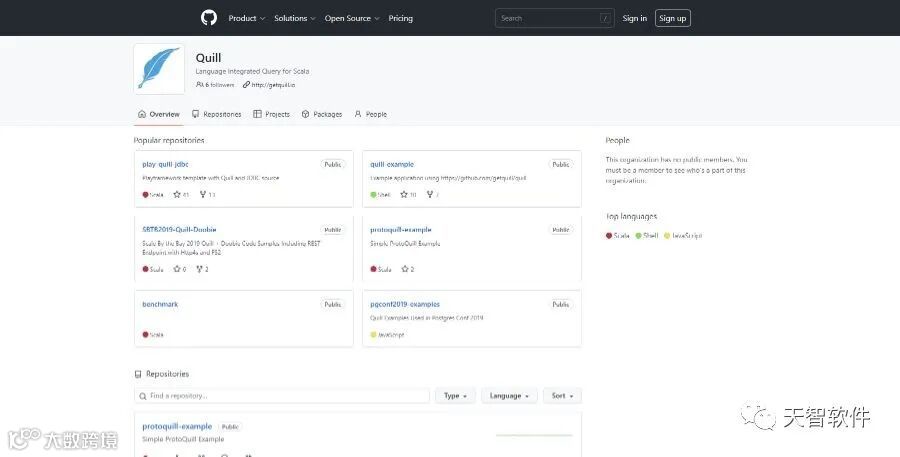Open the GitHub homepage via the Octocat logo
The image size is (900, 457).
click(x=209, y=18)
